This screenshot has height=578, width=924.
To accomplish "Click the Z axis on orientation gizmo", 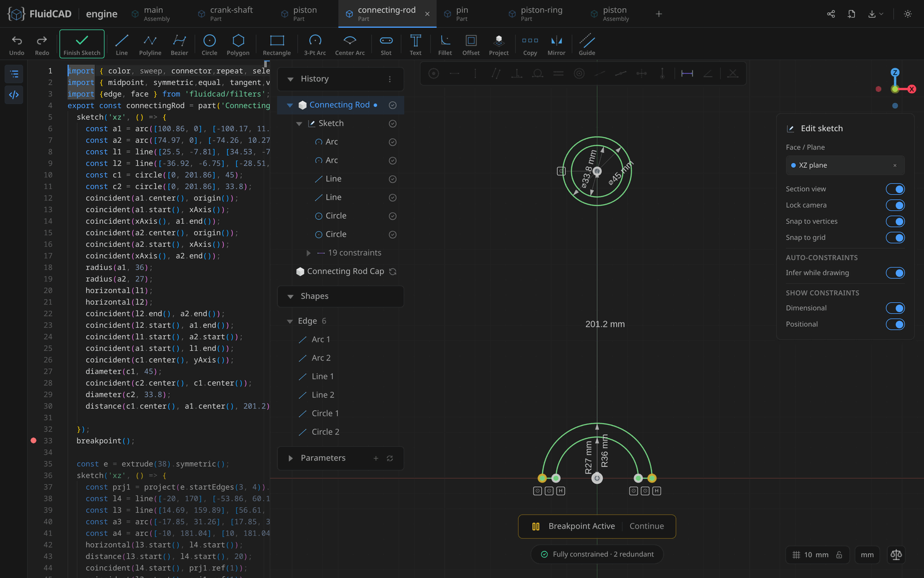I will (x=895, y=72).
